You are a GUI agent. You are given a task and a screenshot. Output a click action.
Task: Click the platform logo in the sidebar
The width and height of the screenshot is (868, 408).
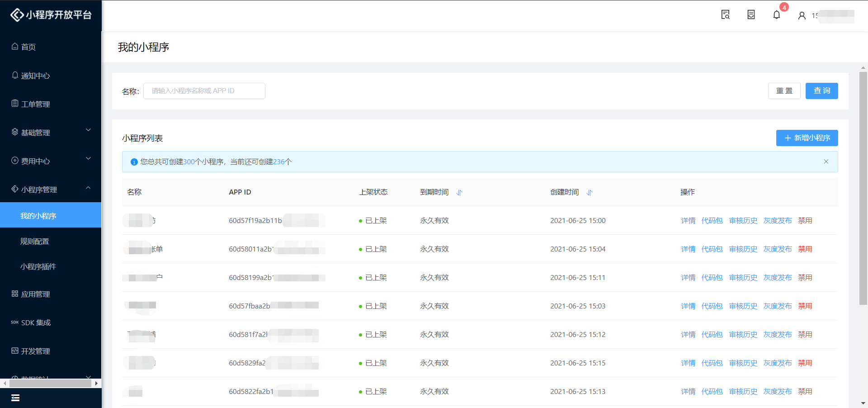[51, 15]
